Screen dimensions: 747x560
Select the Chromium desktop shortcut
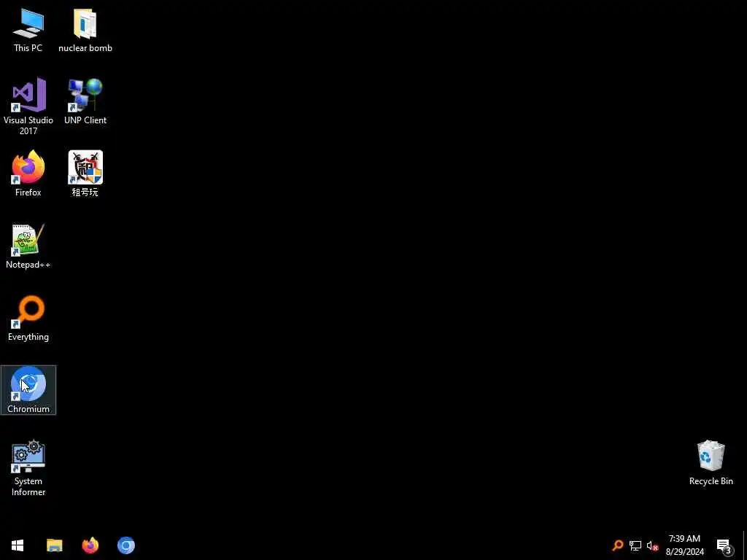click(28, 390)
